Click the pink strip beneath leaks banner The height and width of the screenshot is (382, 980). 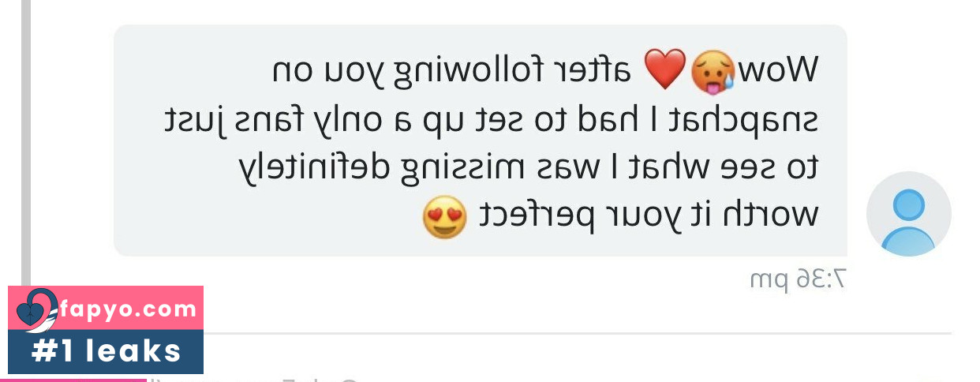[77, 379]
